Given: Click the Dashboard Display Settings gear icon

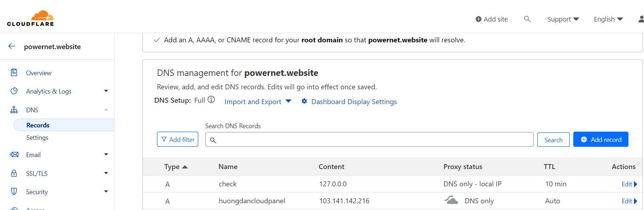Looking at the screenshot, I should (x=304, y=101).
